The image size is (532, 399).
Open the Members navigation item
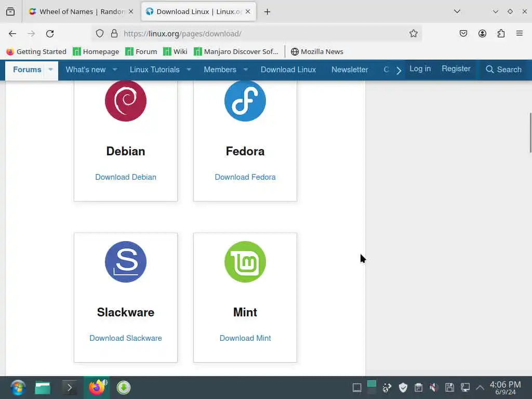pyautogui.click(x=220, y=70)
